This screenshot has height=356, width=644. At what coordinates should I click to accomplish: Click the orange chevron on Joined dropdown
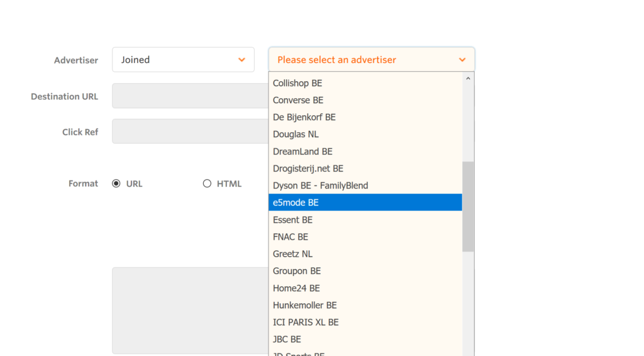[x=241, y=60]
